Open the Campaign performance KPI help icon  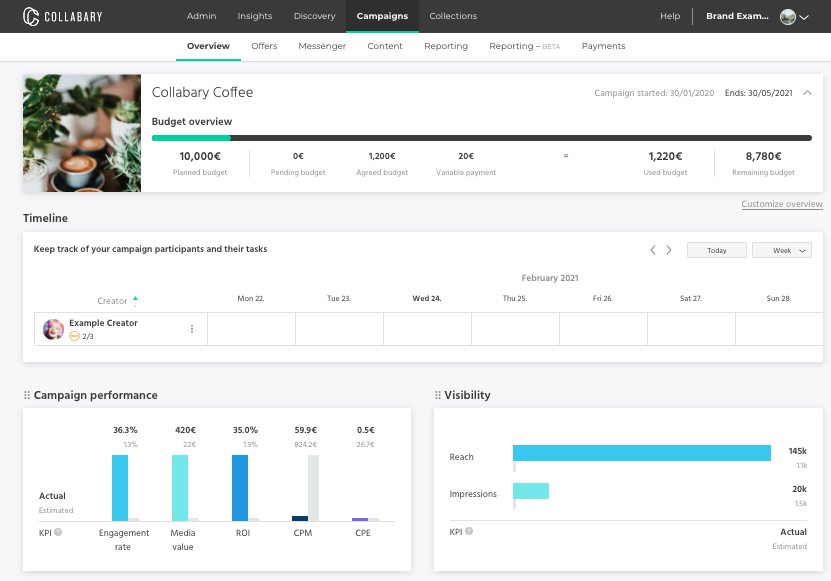(58, 532)
